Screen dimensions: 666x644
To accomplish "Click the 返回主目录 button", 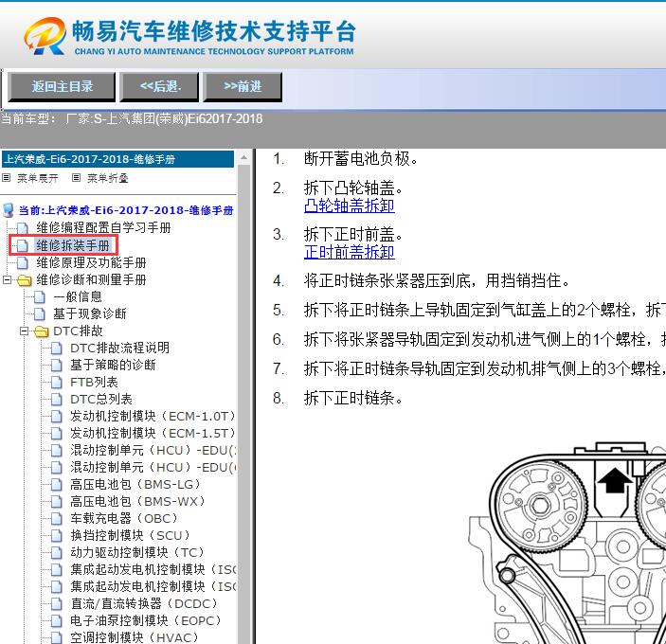I will coord(62,86).
